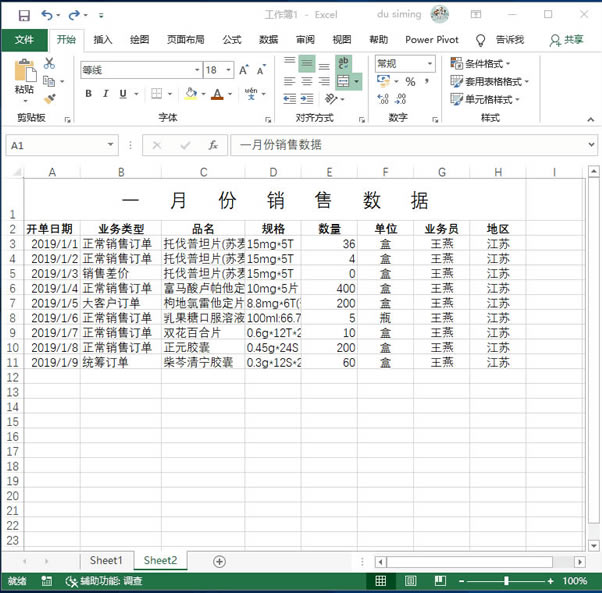Click the formula bar input
Image resolution: width=602 pixels, height=593 pixels.
(407, 145)
